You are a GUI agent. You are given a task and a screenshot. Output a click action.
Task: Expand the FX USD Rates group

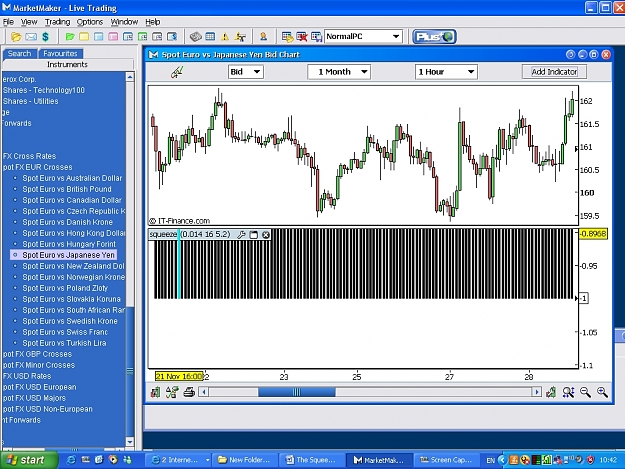click(x=27, y=376)
